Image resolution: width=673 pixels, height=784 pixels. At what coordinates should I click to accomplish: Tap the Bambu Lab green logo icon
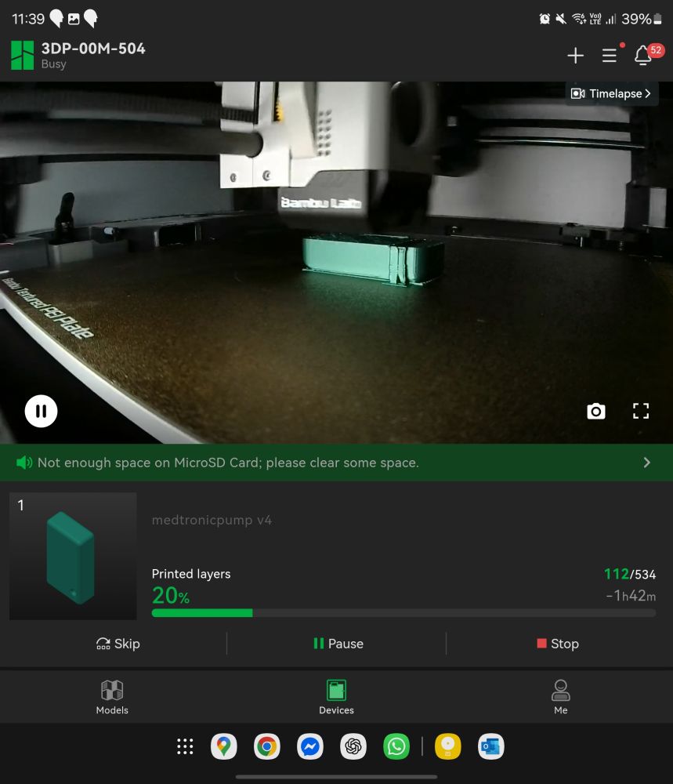23,55
